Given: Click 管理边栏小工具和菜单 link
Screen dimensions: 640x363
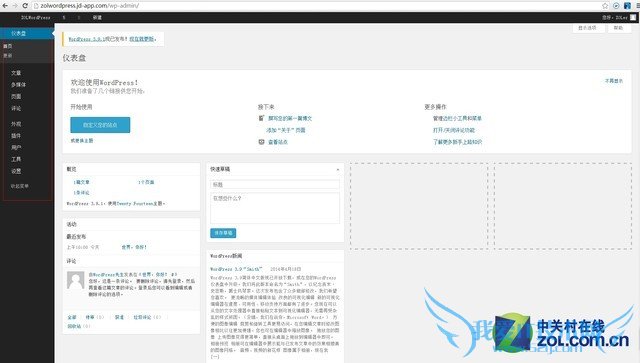Looking at the screenshot, I should click(457, 118).
